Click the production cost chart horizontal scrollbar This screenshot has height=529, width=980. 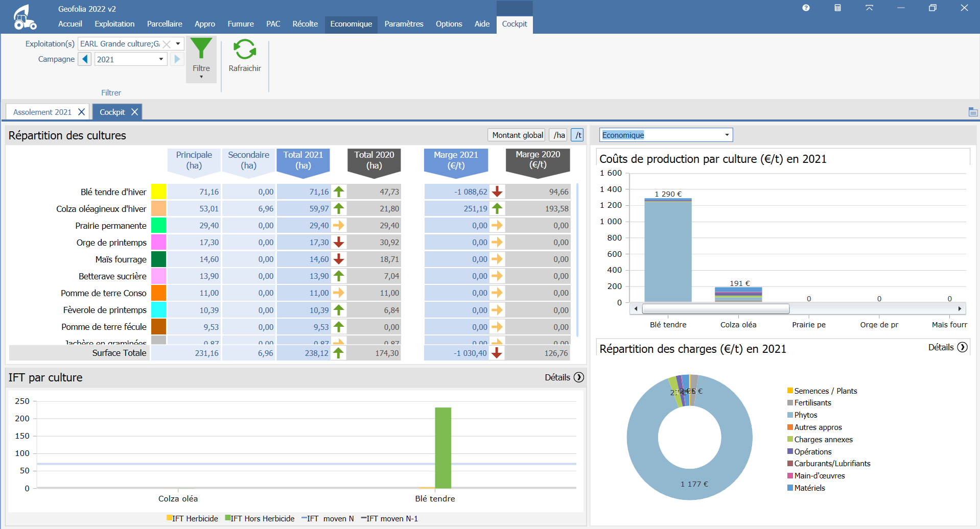(x=715, y=308)
